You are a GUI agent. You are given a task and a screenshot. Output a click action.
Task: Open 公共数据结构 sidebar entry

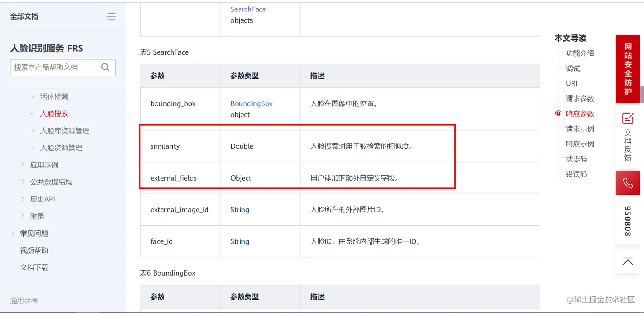coord(51,182)
